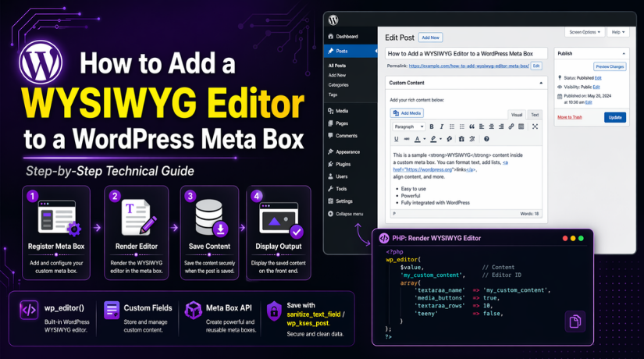Insert a numbered list in the editor
Viewport: 644px width, 359px height.
(x=461, y=126)
